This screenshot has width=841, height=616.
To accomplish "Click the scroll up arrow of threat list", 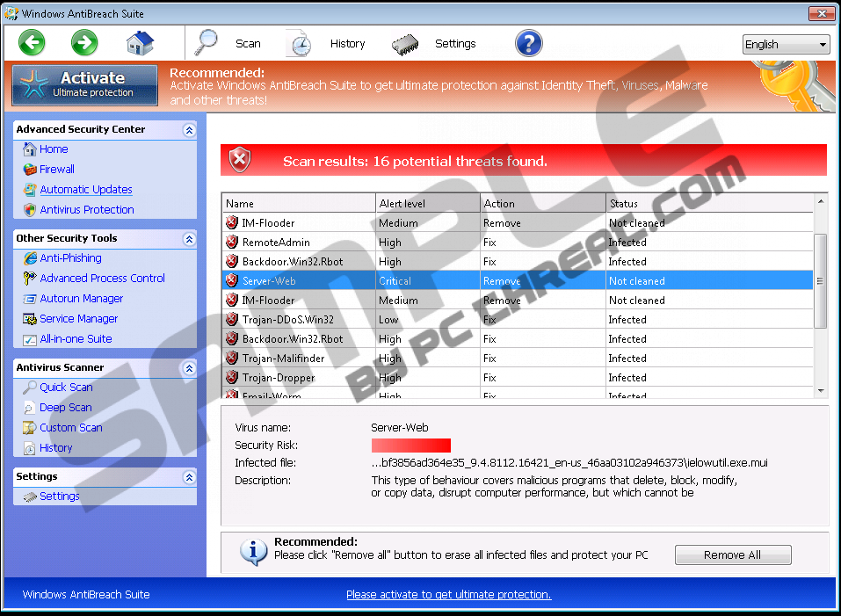I will 821,201.
